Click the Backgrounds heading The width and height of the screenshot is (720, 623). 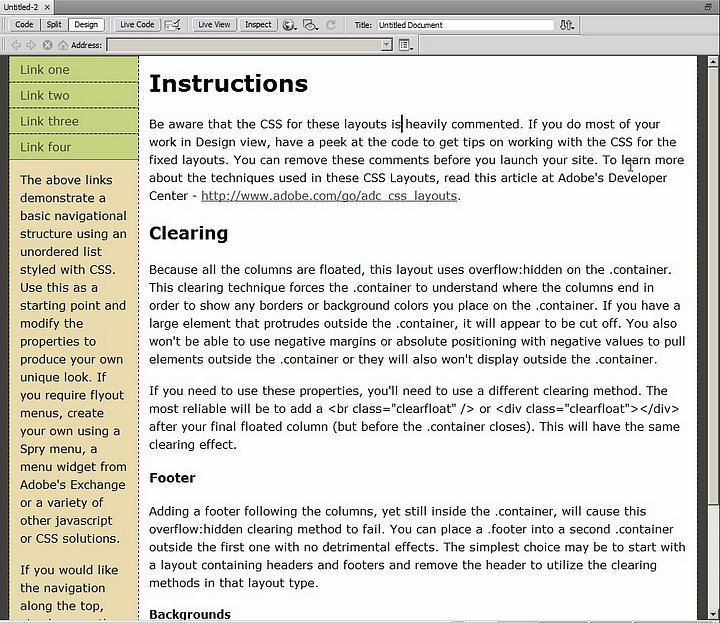point(190,614)
